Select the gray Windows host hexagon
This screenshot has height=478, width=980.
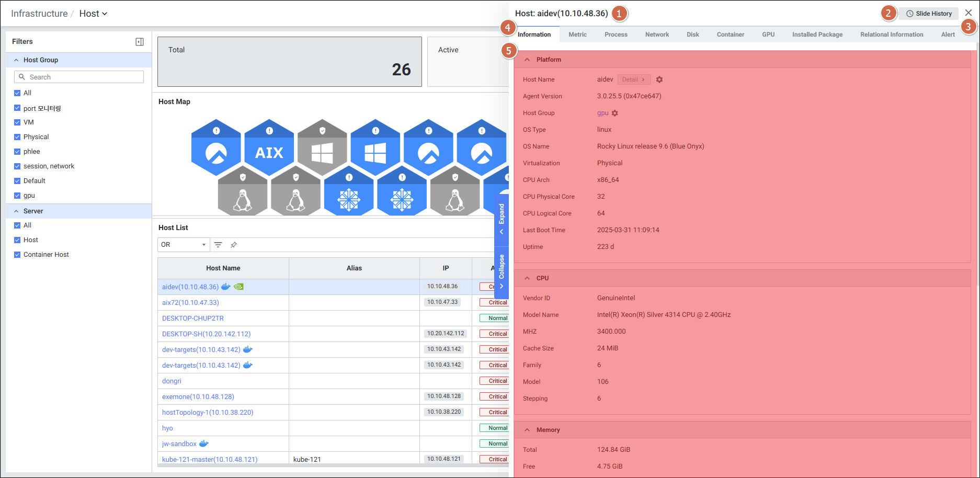[x=322, y=149]
